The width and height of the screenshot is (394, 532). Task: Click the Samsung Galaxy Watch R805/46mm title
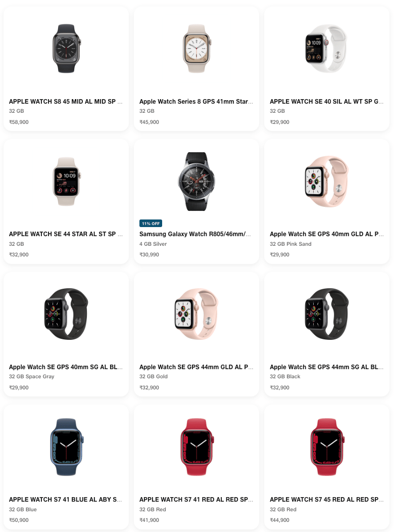click(195, 234)
